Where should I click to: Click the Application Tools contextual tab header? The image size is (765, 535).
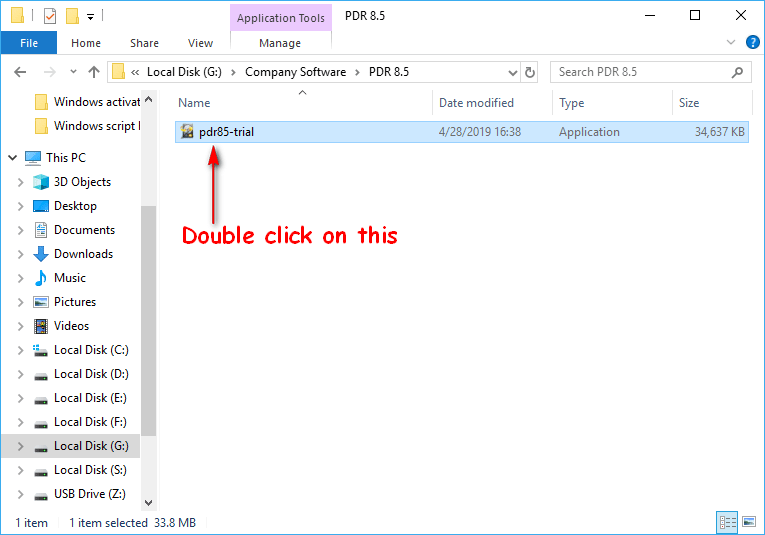(281, 18)
